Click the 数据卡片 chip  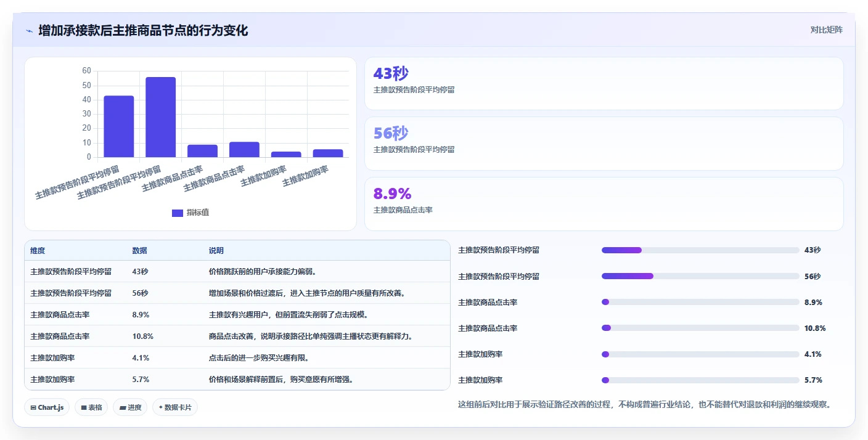(175, 407)
